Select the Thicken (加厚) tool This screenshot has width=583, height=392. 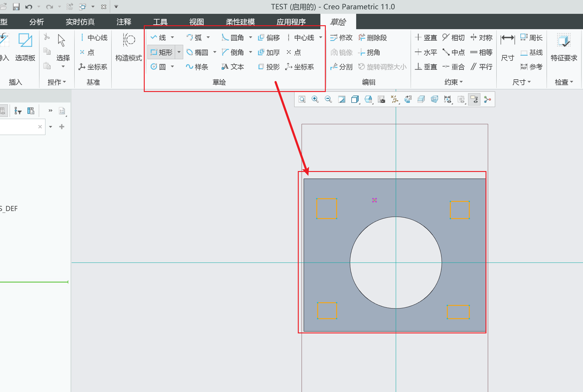269,52
